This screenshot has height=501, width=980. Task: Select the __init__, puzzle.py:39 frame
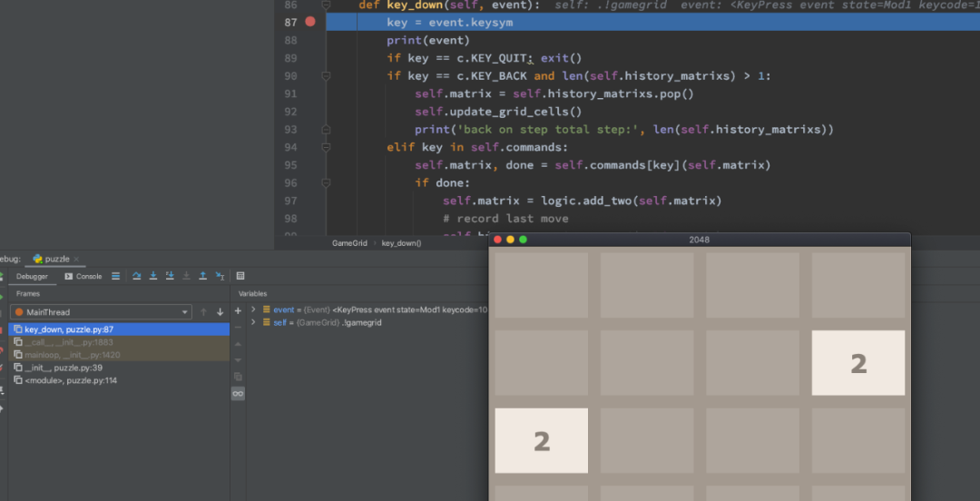pos(120,368)
